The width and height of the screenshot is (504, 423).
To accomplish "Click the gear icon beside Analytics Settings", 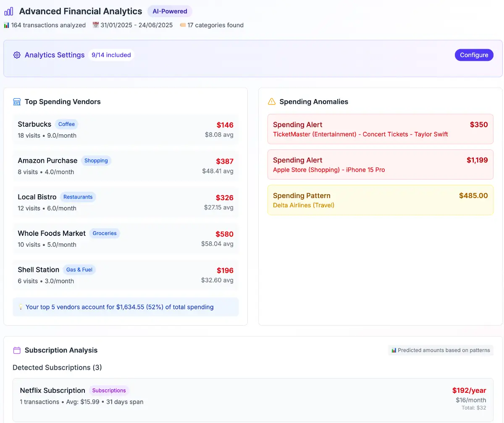I will [17, 55].
